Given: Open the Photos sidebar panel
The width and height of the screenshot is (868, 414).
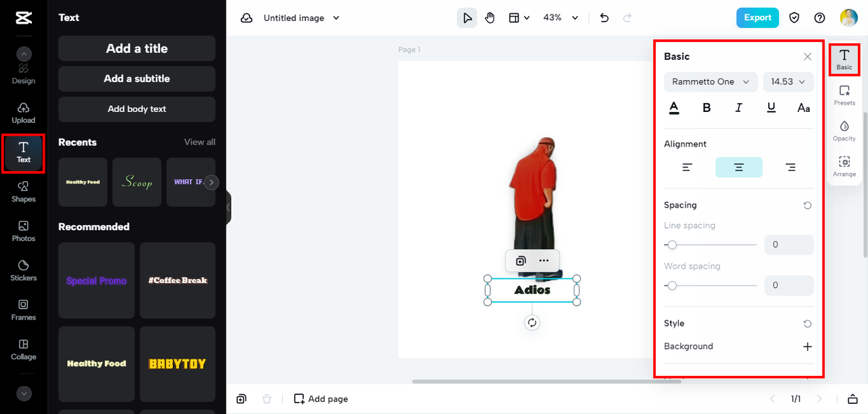Looking at the screenshot, I should point(24,231).
